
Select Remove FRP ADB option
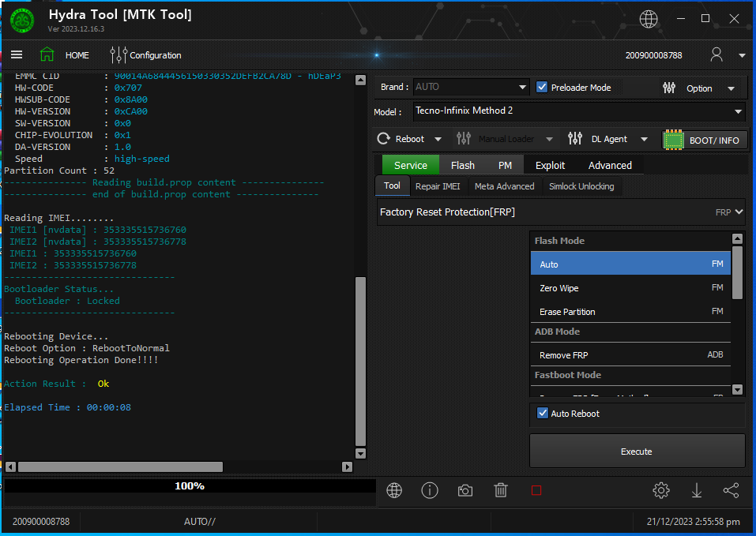click(x=630, y=355)
